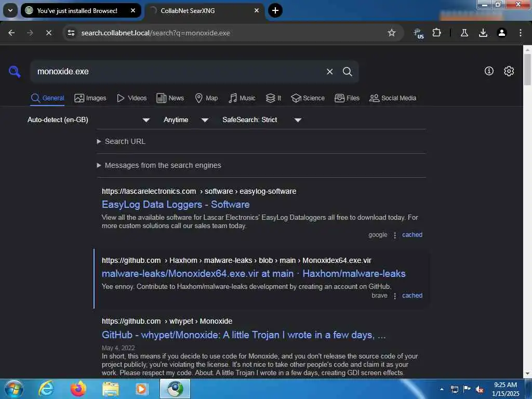Click the muted volume tray icon
532x399 pixels.
(x=480, y=389)
